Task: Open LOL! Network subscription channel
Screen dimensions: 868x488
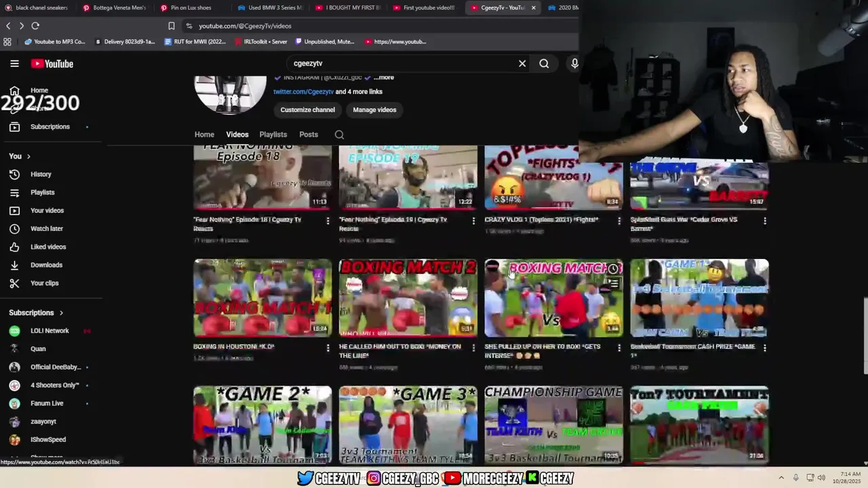Action: coord(50,331)
